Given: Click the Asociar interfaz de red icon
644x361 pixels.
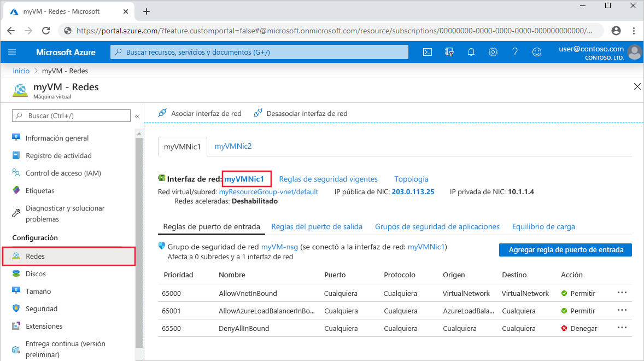Looking at the screenshot, I should point(162,113).
